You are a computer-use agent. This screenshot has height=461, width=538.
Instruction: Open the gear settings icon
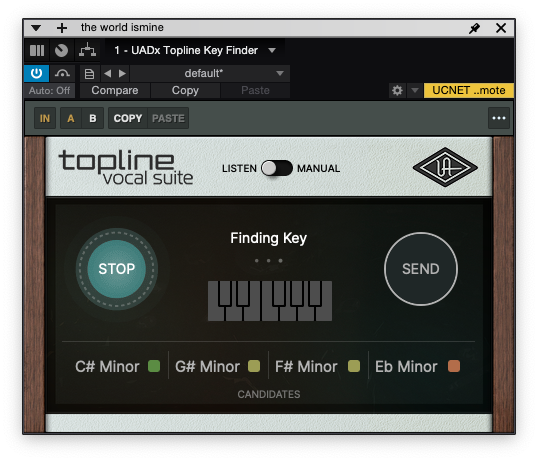point(397,91)
